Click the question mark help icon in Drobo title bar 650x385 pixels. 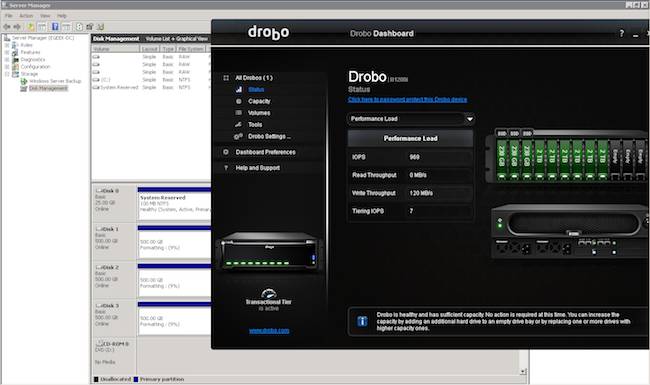tap(621, 34)
